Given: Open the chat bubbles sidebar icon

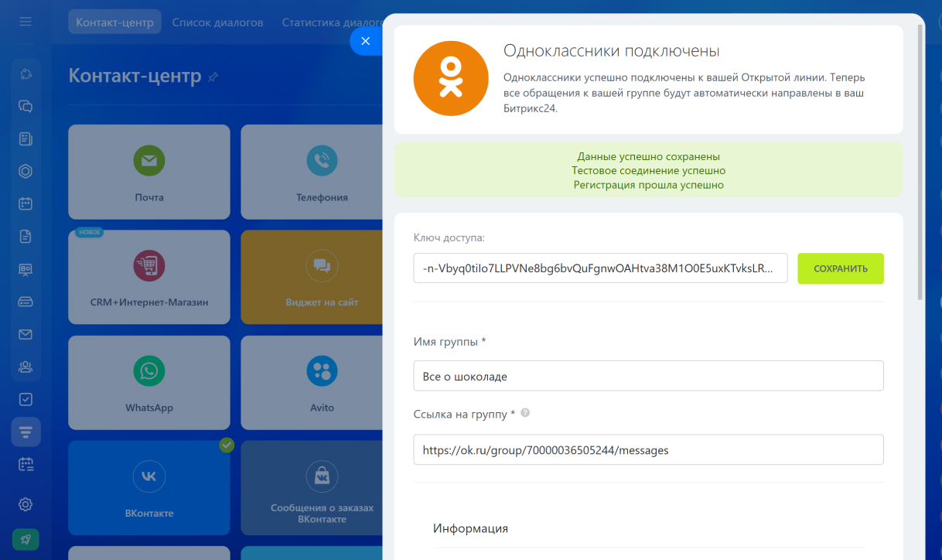Looking at the screenshot, I should (x=26, y=107).
